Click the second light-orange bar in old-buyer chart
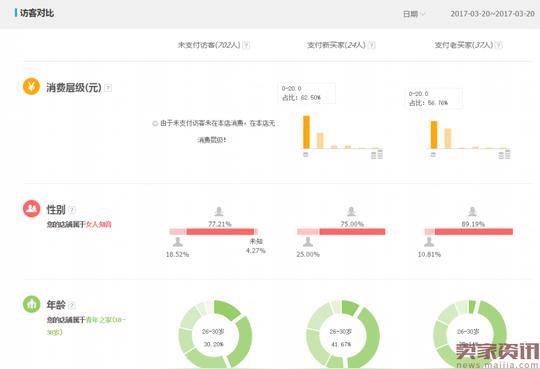The height and width of the screenshot is (369, 540). pos(448,139)
